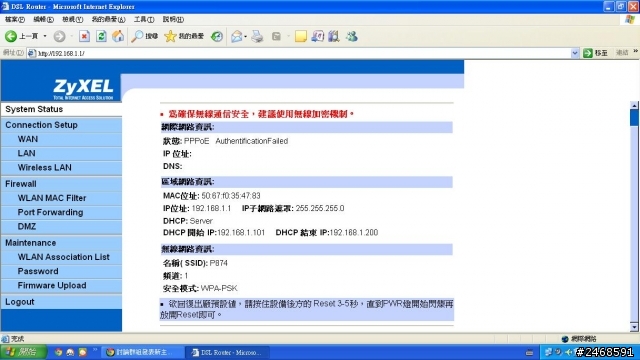Click the MAC address 50:67:f0:35:47:83
Image resolution: width=640 pixels, height=360 pixels.
coord(231,196)
